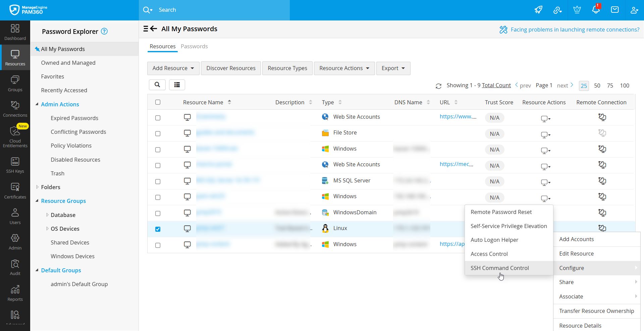Click the top Search input field
This screenshot has height=331, width=644.
click(221, 10)
